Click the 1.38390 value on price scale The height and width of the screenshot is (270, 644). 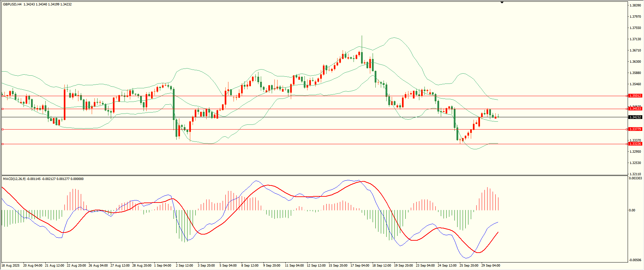[634, 5]
